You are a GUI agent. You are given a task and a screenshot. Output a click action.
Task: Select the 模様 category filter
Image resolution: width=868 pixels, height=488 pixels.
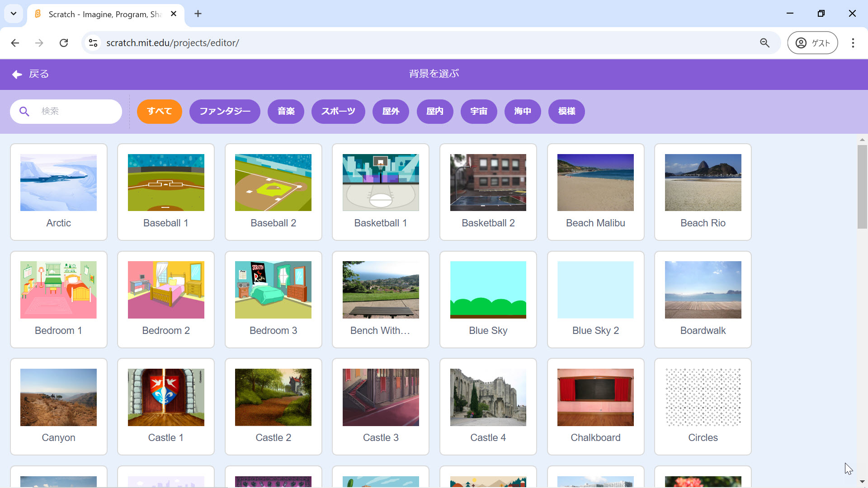566,112
